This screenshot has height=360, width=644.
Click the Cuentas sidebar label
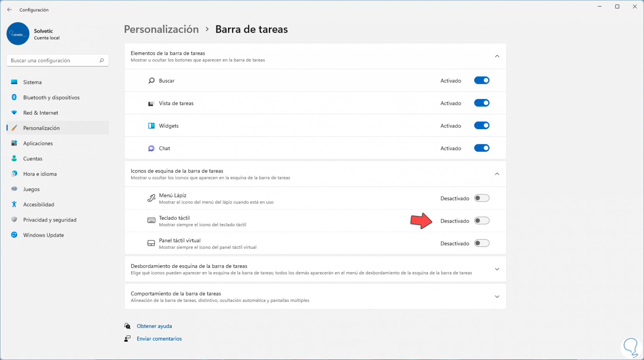point(32,159)
